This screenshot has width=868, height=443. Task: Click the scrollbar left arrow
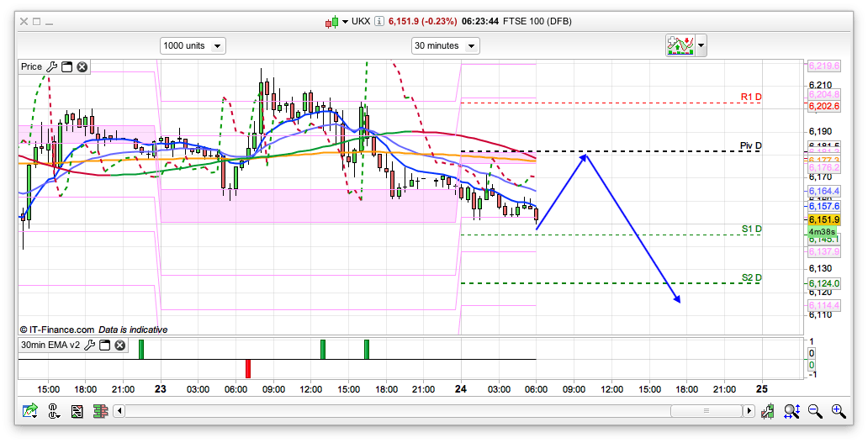[119, 411]
